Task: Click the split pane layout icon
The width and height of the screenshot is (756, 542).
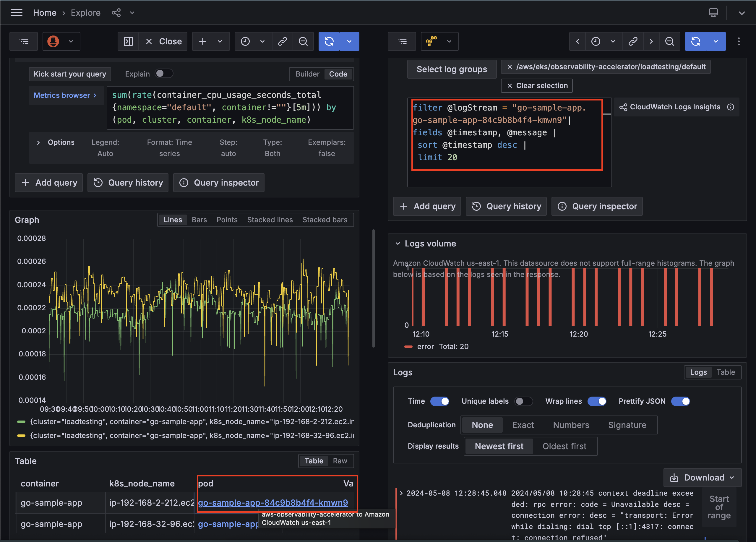Action: tap(128, 41)
